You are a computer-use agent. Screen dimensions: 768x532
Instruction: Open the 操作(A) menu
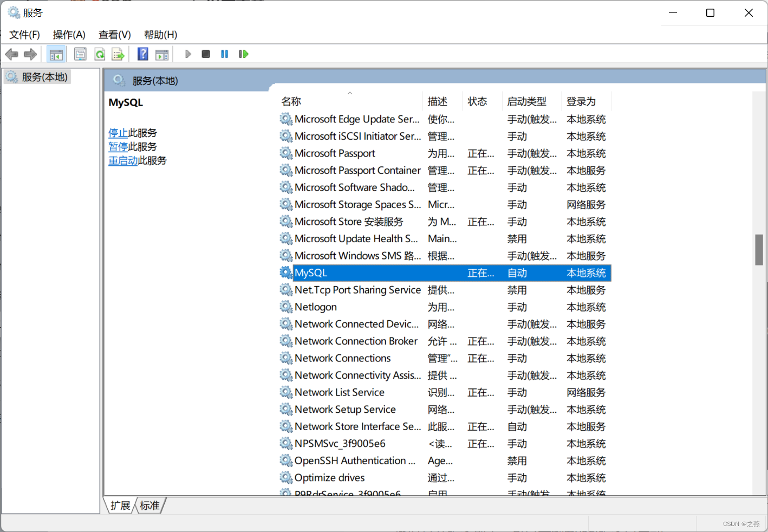click(69, 34)
